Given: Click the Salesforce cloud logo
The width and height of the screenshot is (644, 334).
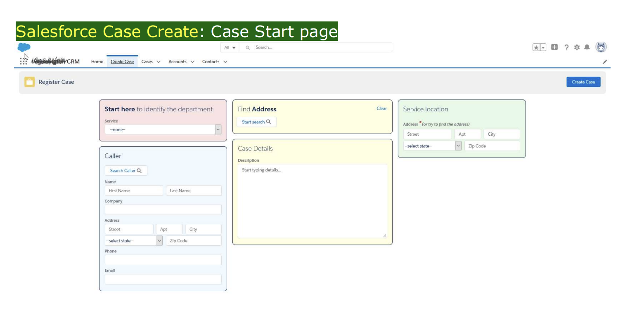Looking at the screenshot, I should (x=24, y=47).
